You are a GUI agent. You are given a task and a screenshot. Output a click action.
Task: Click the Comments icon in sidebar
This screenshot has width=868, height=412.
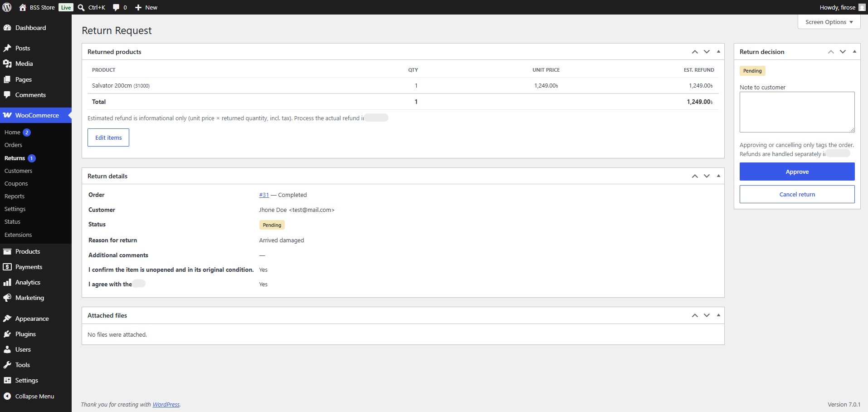point(7,95)
